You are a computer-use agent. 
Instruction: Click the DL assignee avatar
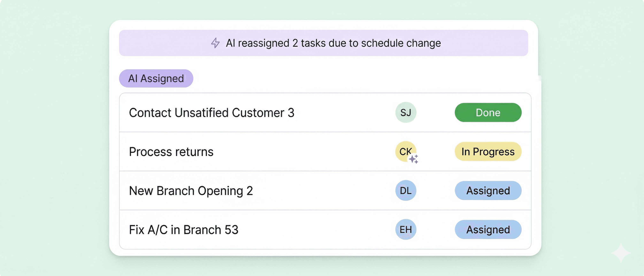pyautogui.click(x=406, y=191)
